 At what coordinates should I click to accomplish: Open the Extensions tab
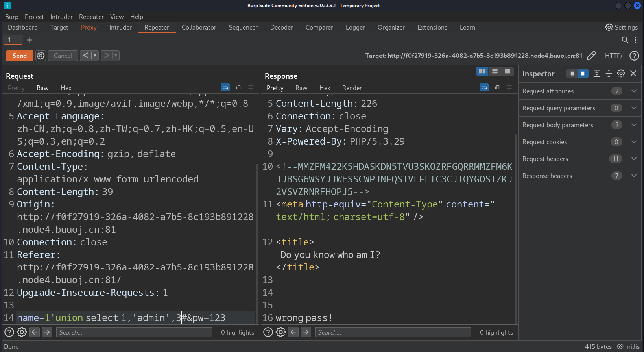tap(432, 27)
